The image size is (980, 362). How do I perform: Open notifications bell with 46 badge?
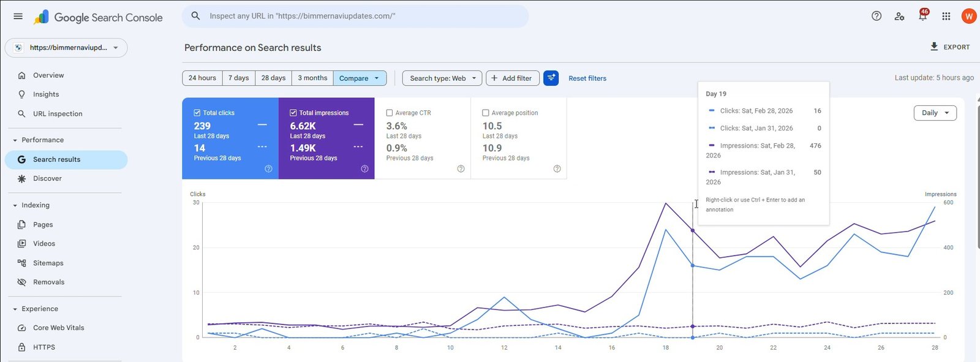[923, 15]
